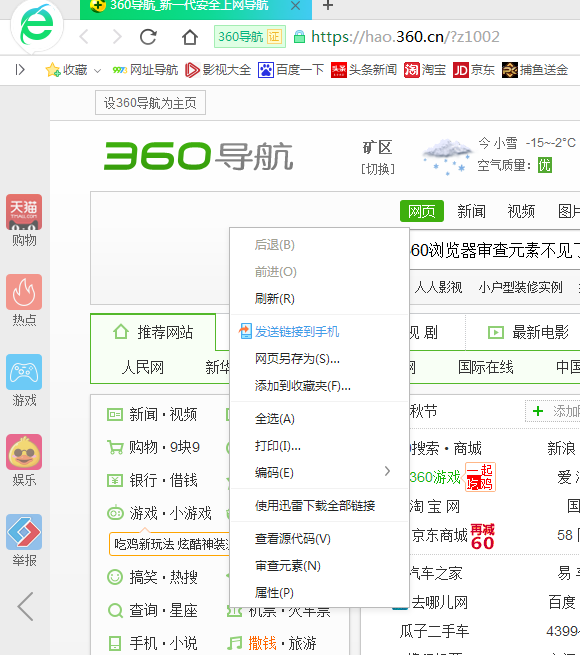Click the browser forward arrow

[117, 37]
